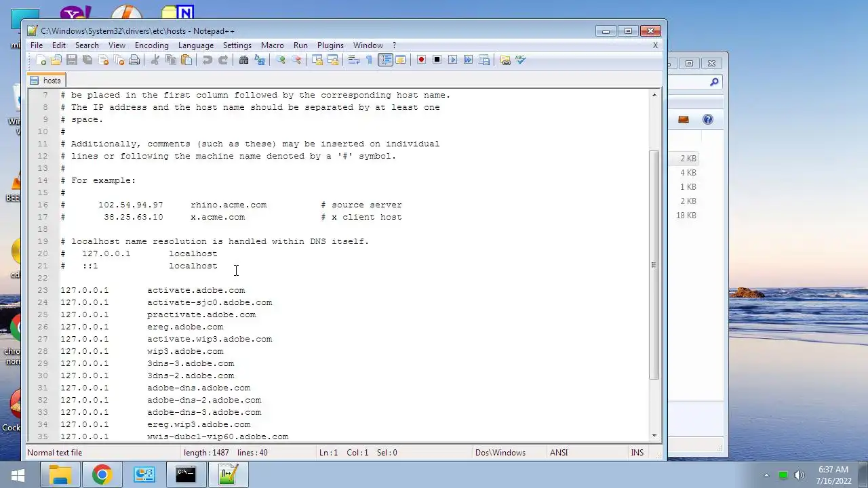The width and height of the screenshot is (868, 488).
Task: Select the hosts document tab
Action: pyautogui.click(x=46, y=81)
